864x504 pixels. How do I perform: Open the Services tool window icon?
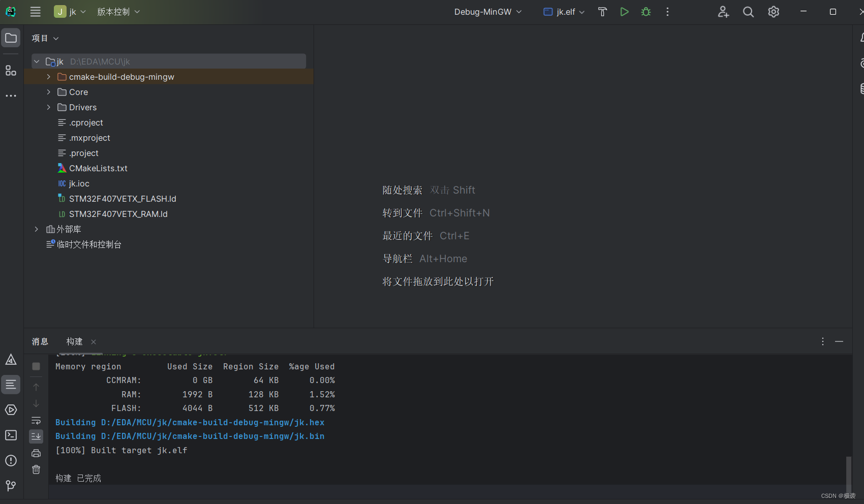click(x=11, y=410)
